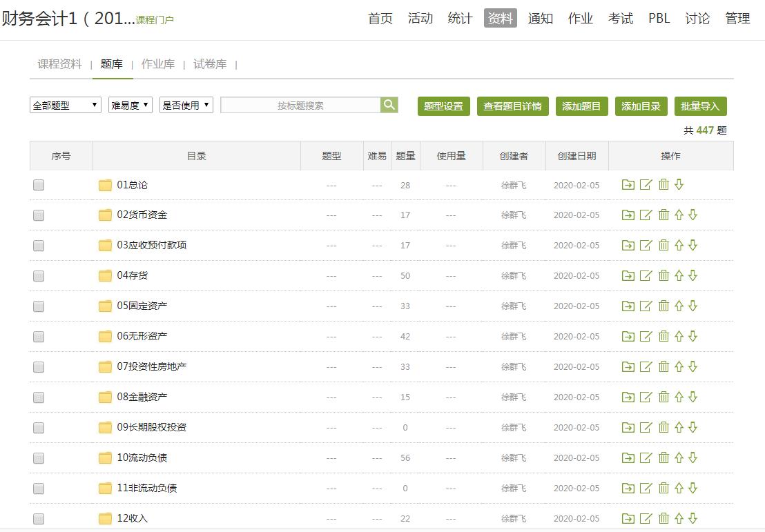Tick the 12收入 row checkbox

(x=39, y=519)
